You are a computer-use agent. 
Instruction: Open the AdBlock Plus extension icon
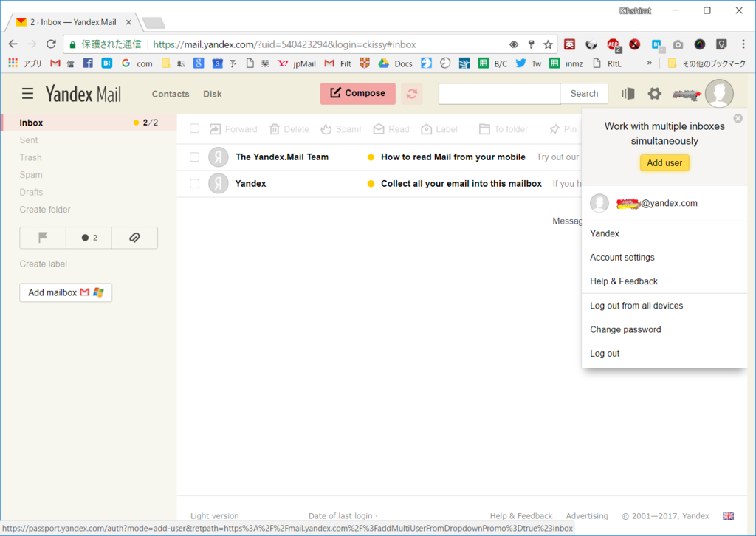click(614, 45)
